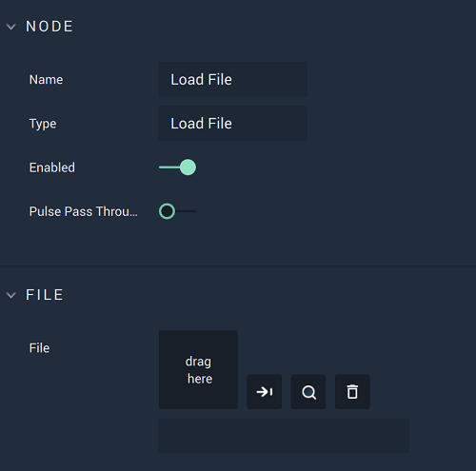Screen dimensions: 476x471
Task: Select the Name property label
Action: click(46, 80)
